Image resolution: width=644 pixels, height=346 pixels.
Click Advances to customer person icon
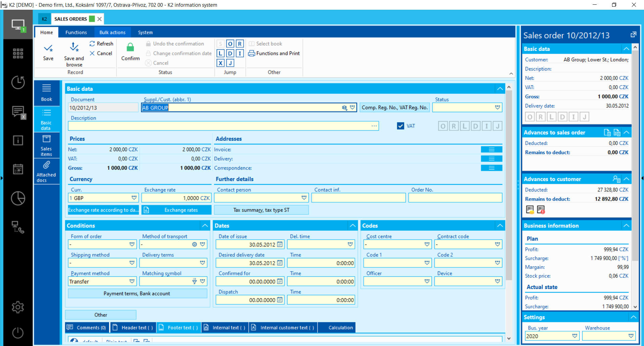coord(616,179)
